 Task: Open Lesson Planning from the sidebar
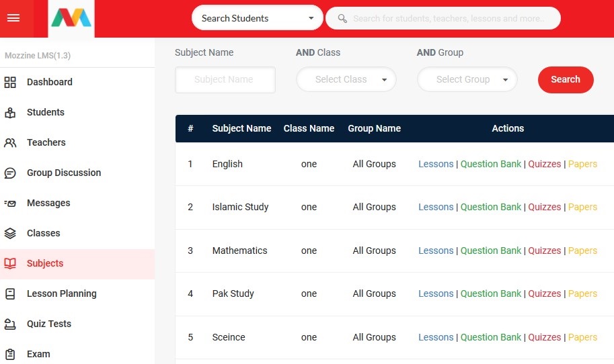tap(61, 293)
